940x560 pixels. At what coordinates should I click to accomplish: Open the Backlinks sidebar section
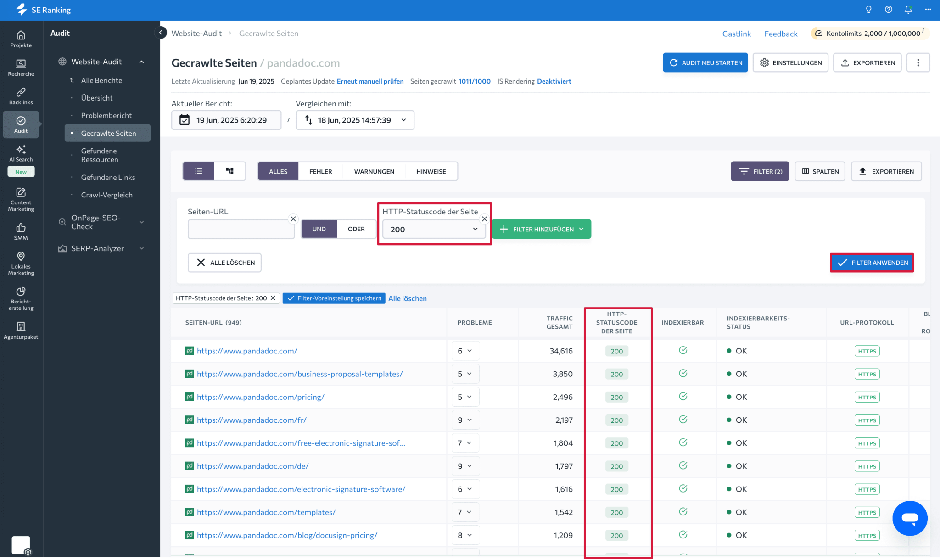pos(21,96)
